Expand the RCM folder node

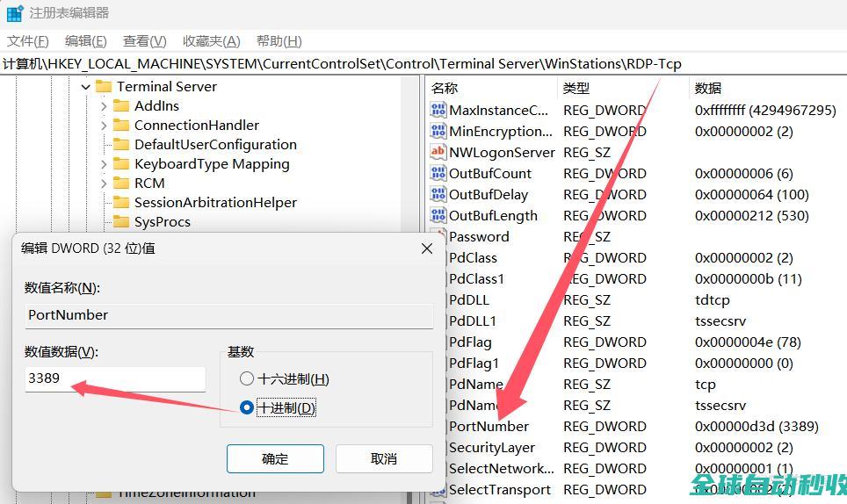(x=104, y=184)
